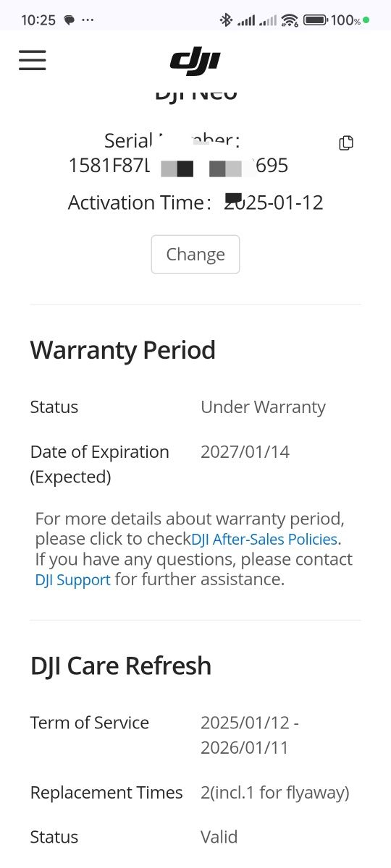Open the DJI Support link
The image size is (391, 868).
tap(72, 580)
